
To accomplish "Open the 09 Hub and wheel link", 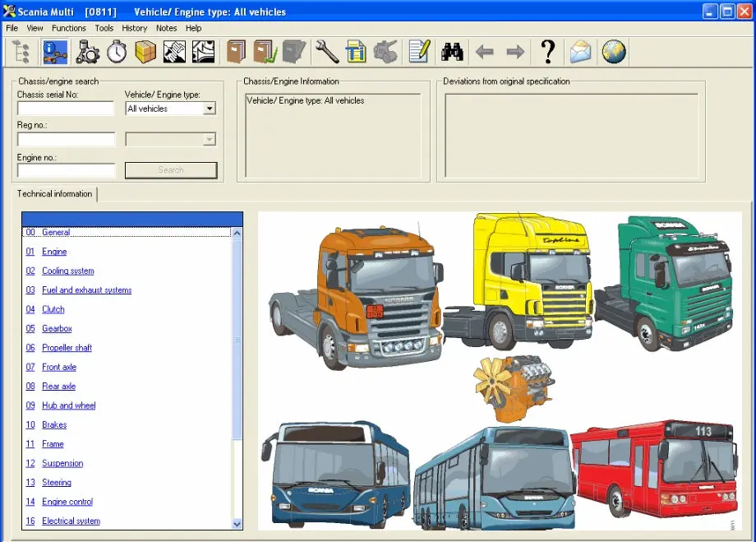I will (x=61, y=405).
